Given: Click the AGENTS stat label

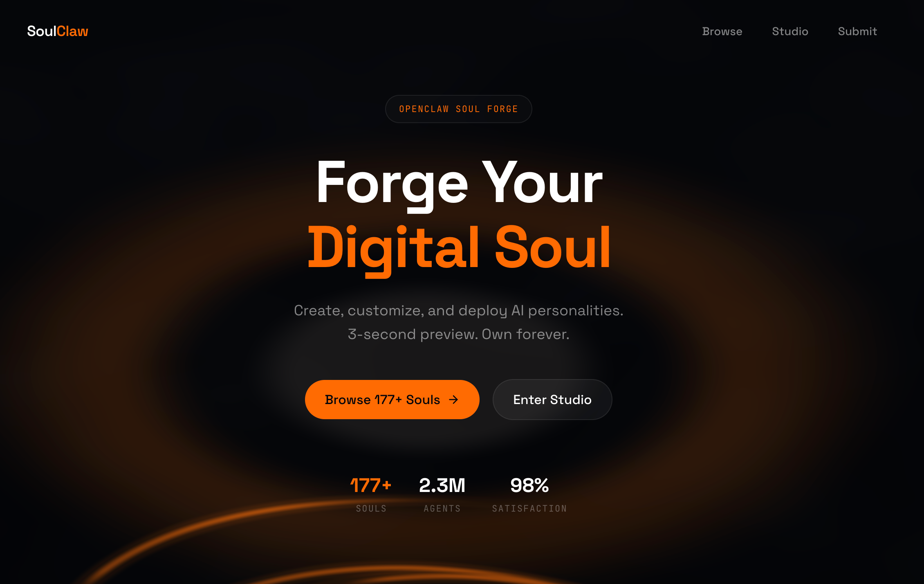Looking at the screenshot, I should pyautogui.click(x=442, y=508).
